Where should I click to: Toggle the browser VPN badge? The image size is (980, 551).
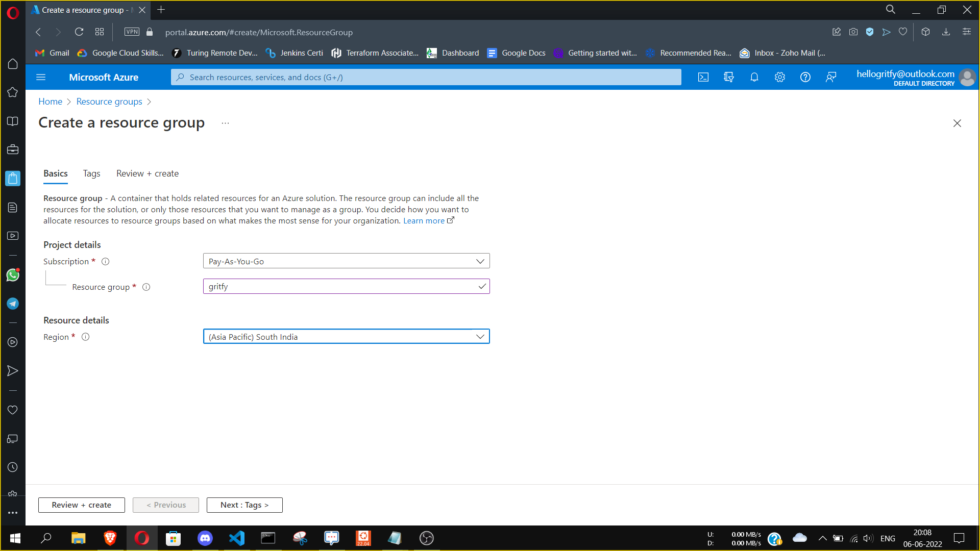131,32
